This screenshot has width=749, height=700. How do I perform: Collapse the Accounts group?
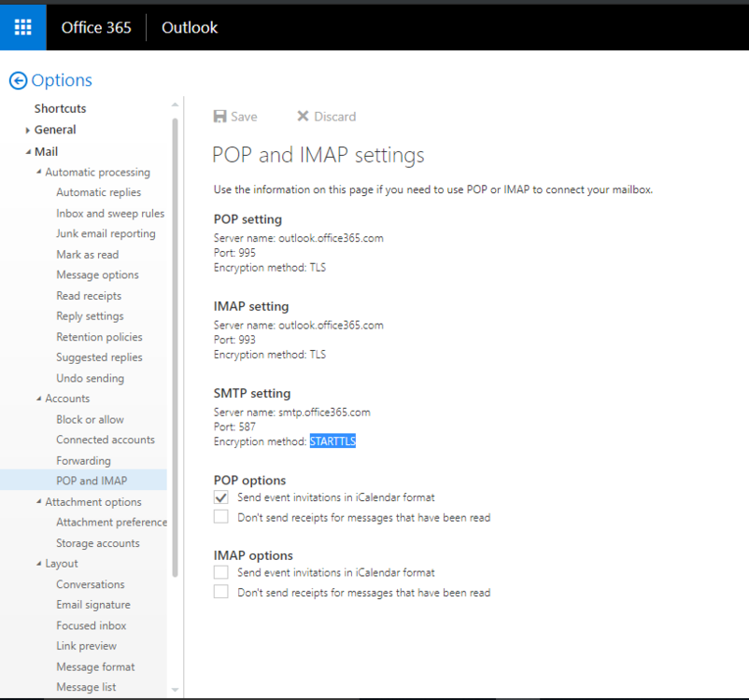coord(38,399)
